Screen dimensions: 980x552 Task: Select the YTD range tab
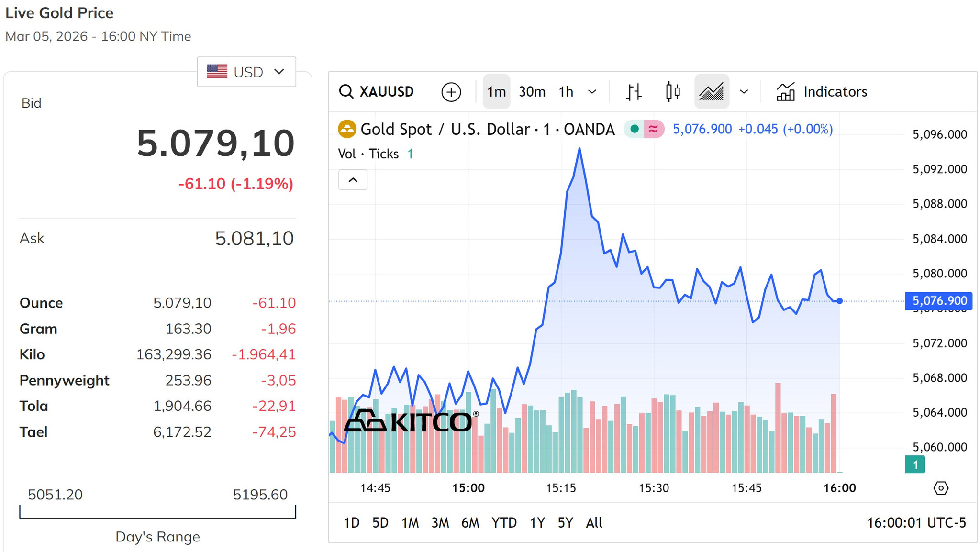[x=504, y=522]
